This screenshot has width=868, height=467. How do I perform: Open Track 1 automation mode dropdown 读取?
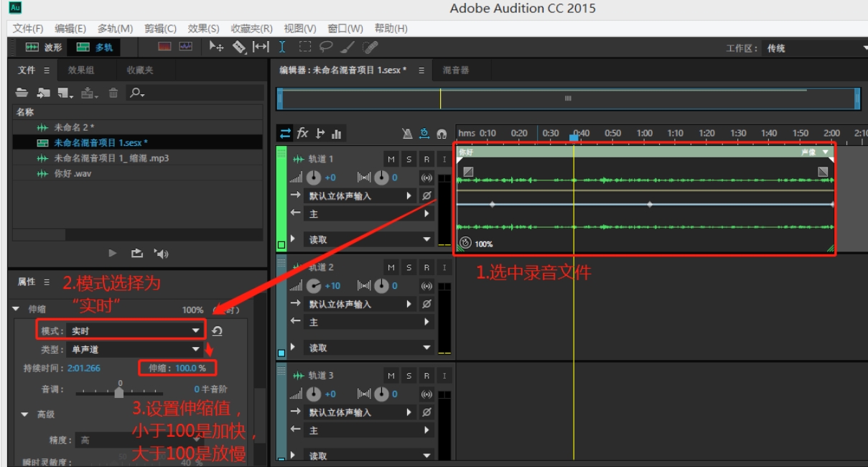click(x=369, y=239)
